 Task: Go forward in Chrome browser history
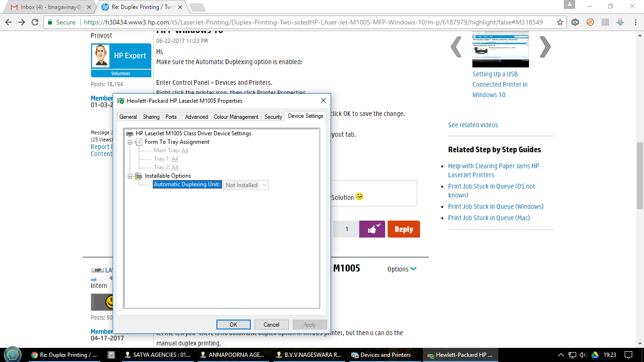[x=22, y=22]
